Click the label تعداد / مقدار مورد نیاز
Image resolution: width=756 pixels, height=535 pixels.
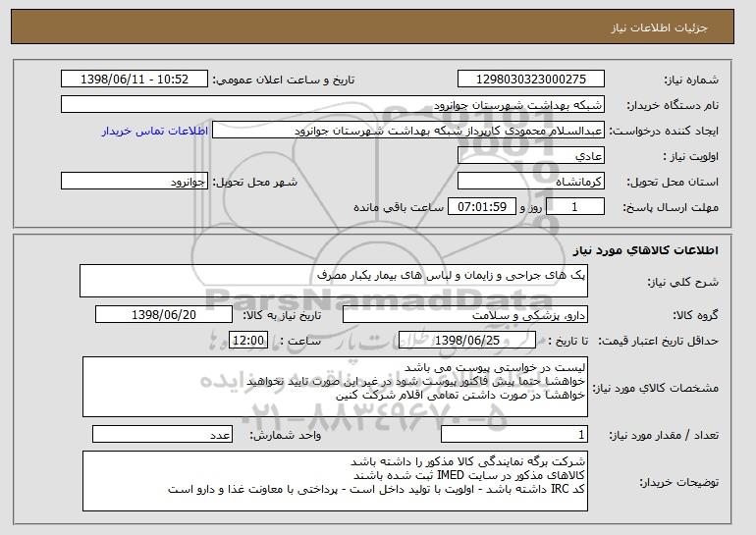664,435
